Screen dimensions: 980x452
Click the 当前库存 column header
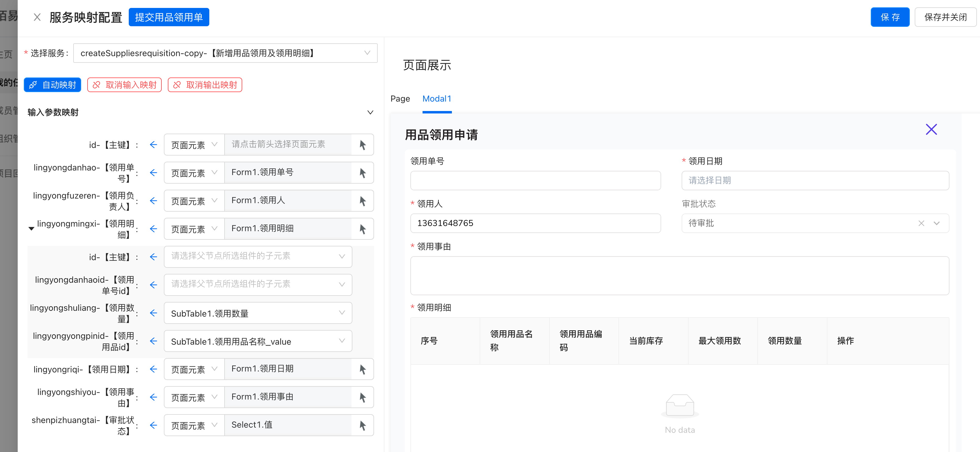[653, 341]
